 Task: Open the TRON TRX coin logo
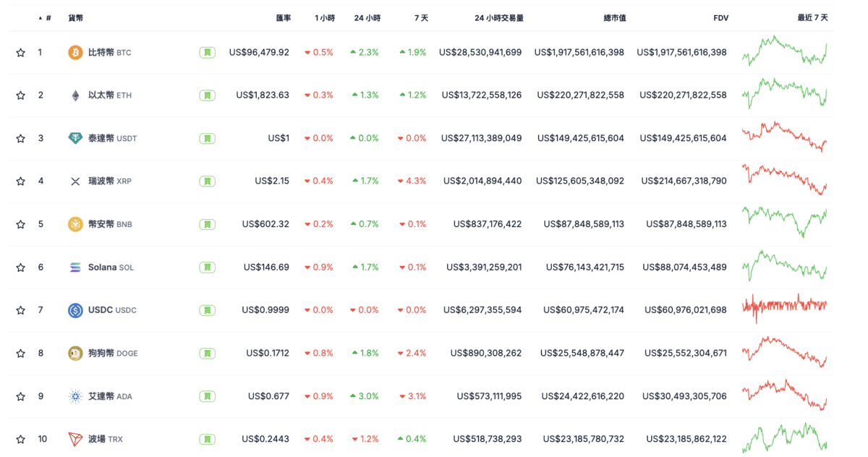75,439
